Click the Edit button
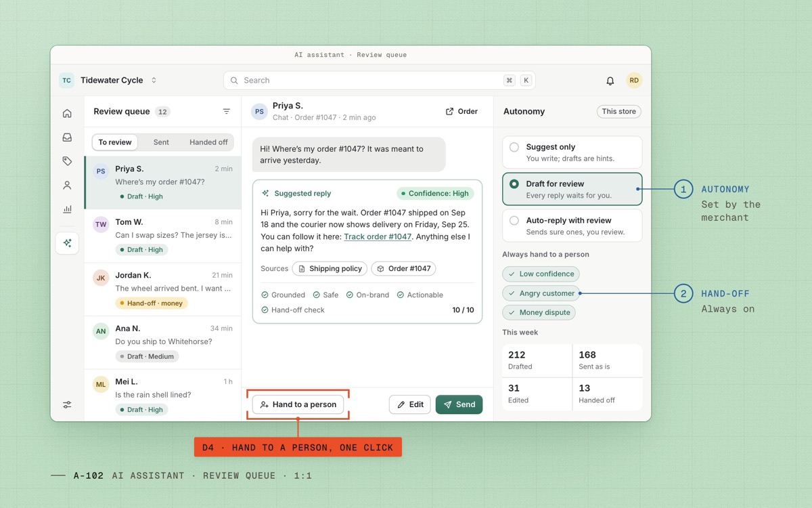The image size is (812, 508). point(409,404)
